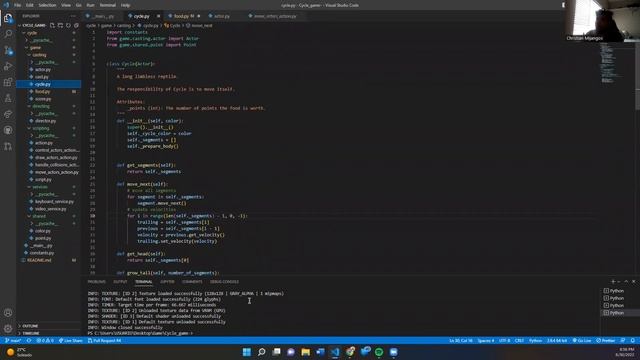Click the Cycle class breadcrumb
This screenshot has height=360, width=640.
(175, 25)
